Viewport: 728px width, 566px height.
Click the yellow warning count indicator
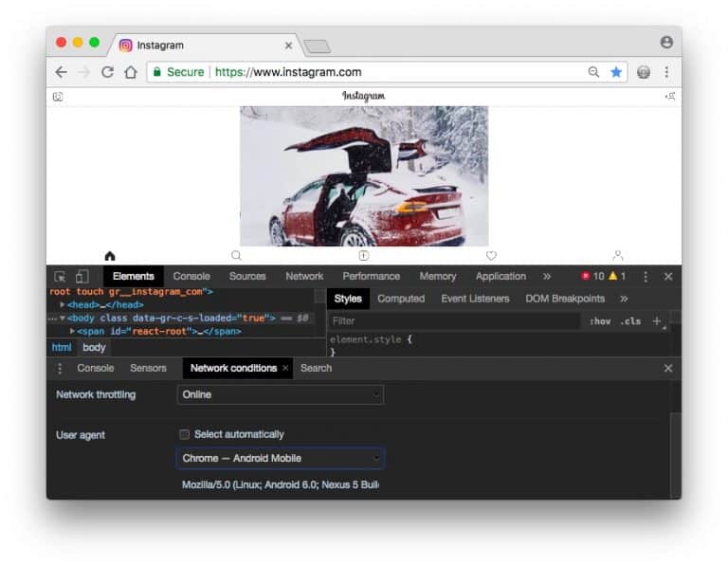617,276
